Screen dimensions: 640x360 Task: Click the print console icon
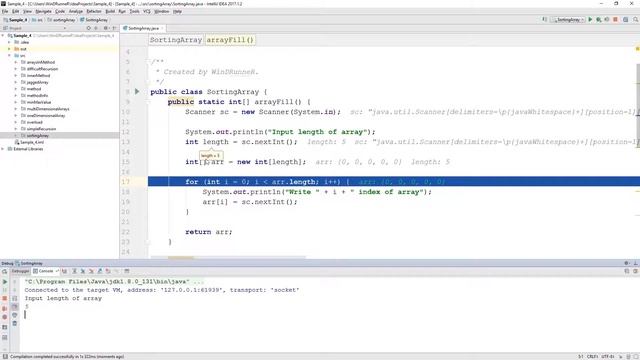click(x=15, y=315)
